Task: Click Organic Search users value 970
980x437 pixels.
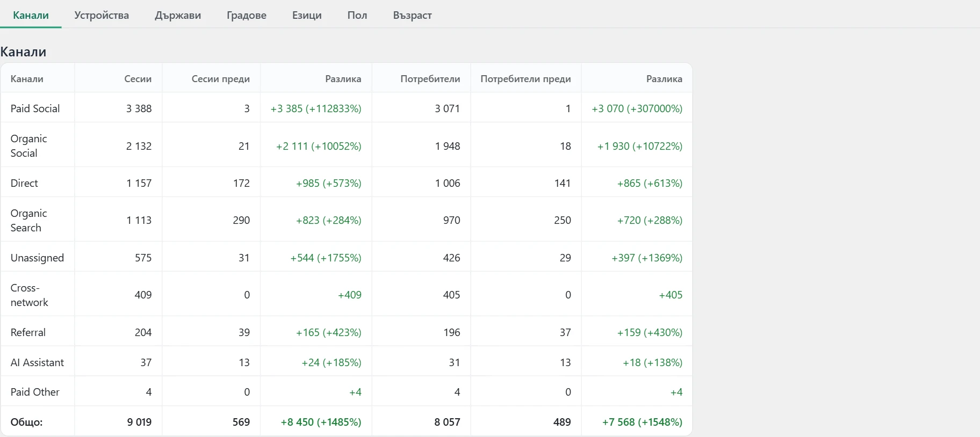Action: (x=452, y=220)
